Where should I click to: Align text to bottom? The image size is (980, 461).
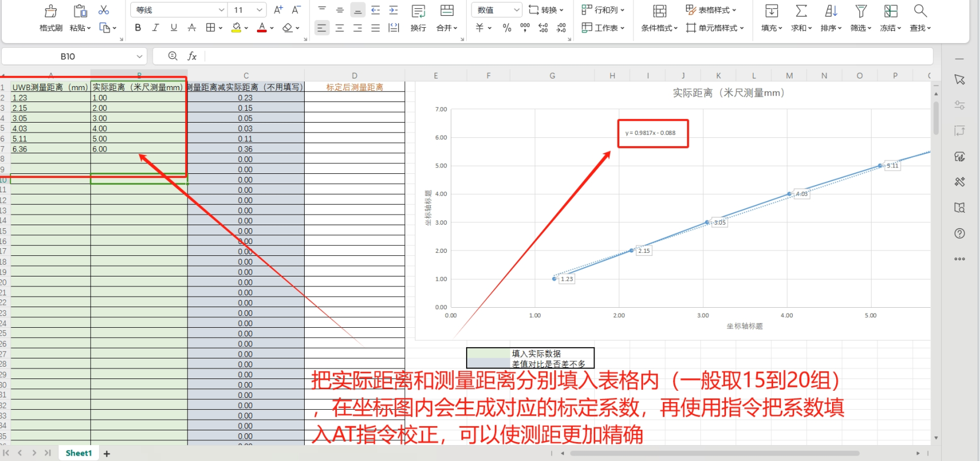click(358, 10)
